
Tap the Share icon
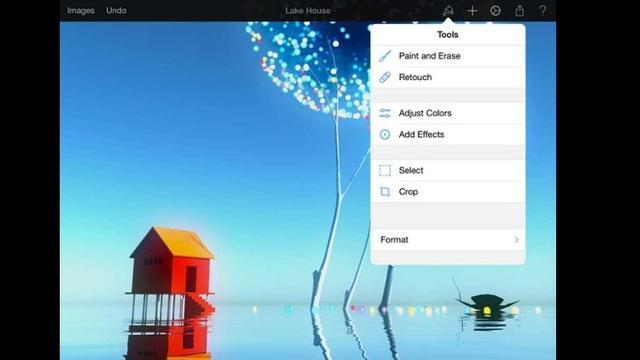tap(519, 11)
